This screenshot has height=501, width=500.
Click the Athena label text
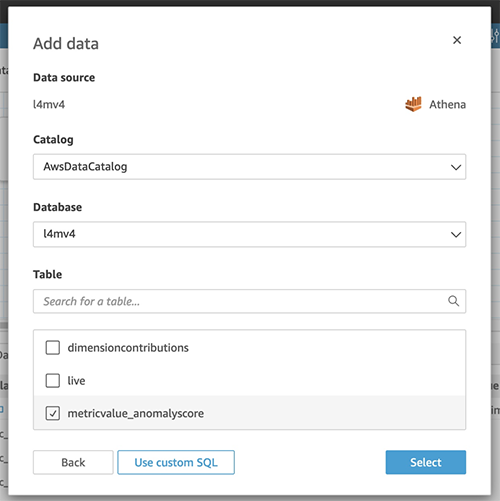pos(447,104)
